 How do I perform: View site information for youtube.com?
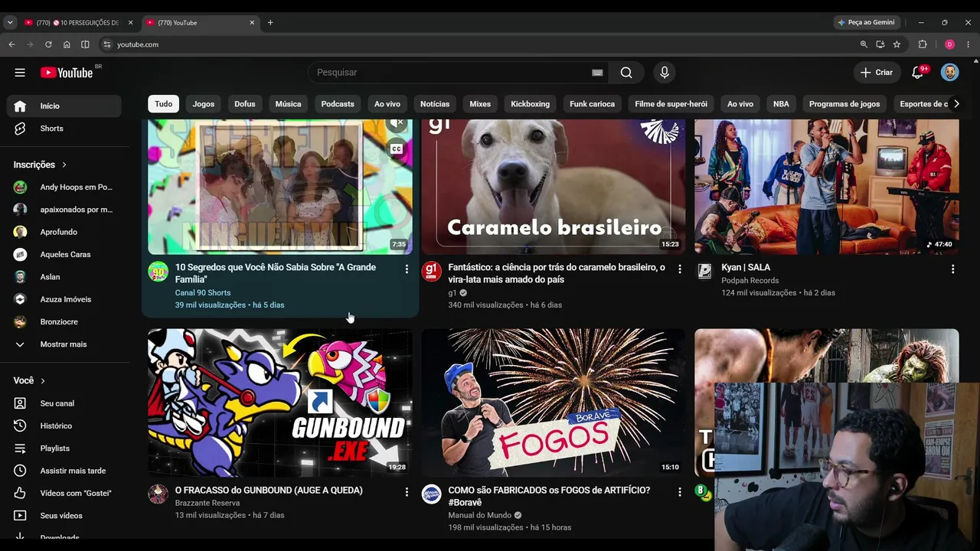107,44
